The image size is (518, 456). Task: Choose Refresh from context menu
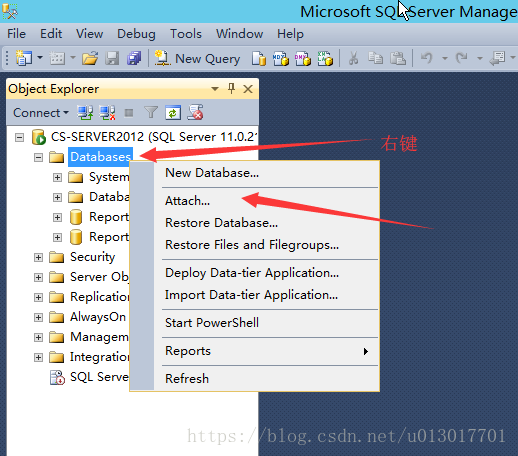tap(187, 379)
